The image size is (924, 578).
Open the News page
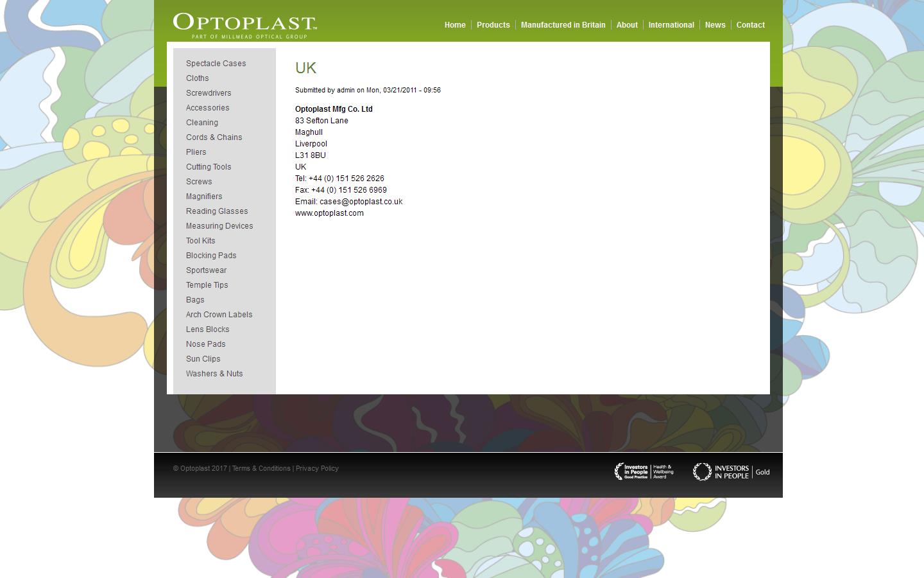pyautogui.click(x=715, y=25)
